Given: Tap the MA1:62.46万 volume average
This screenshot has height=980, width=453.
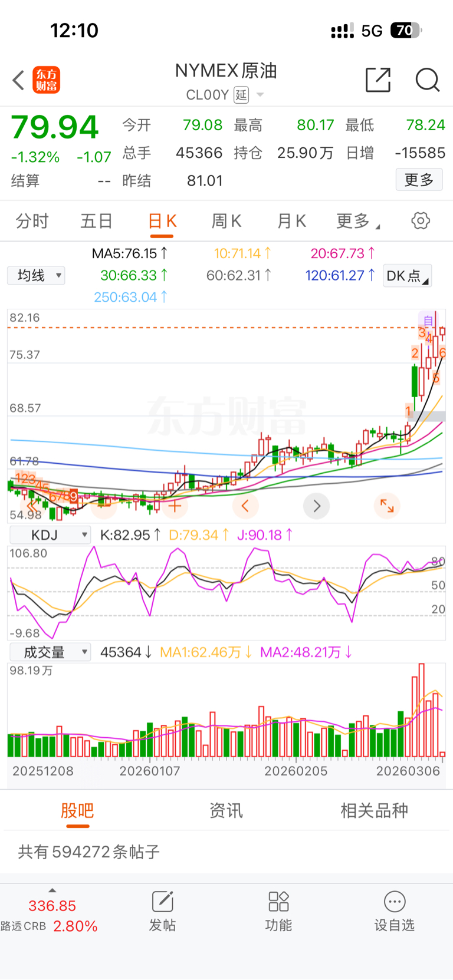Looking at the screenshot, I should point(206,652).
